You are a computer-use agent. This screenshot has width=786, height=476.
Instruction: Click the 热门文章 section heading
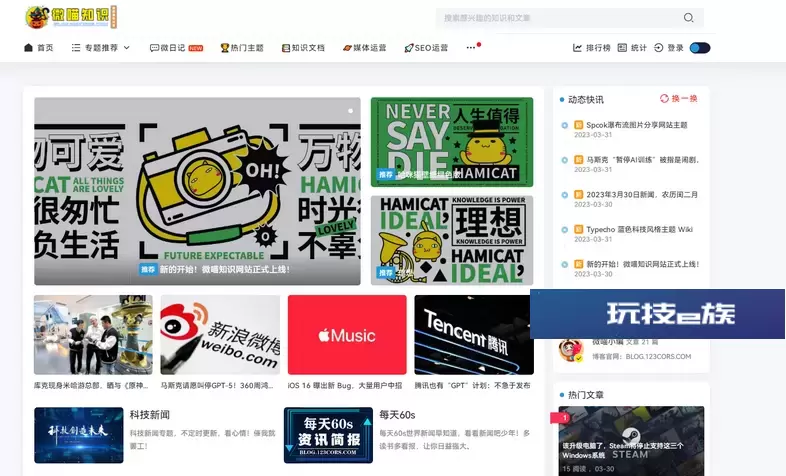tap(585, 395)
